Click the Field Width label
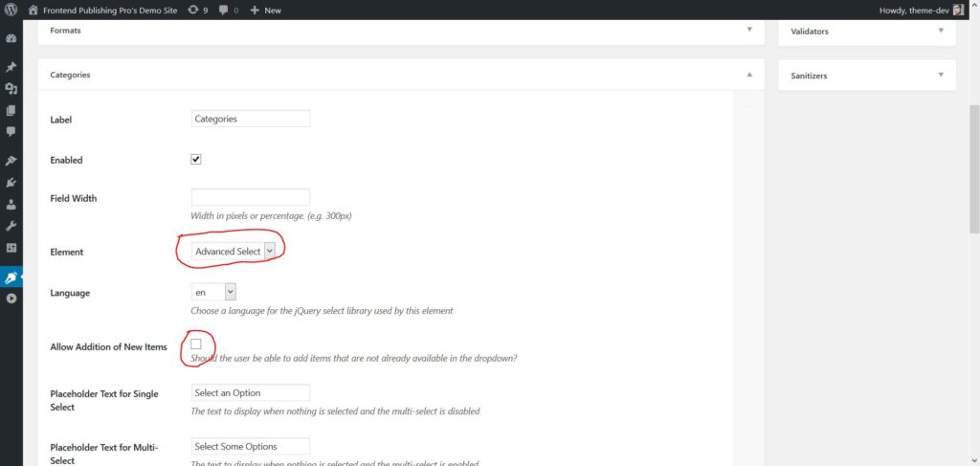The width and height of the screenshot is (980, 466). point(73,199)
